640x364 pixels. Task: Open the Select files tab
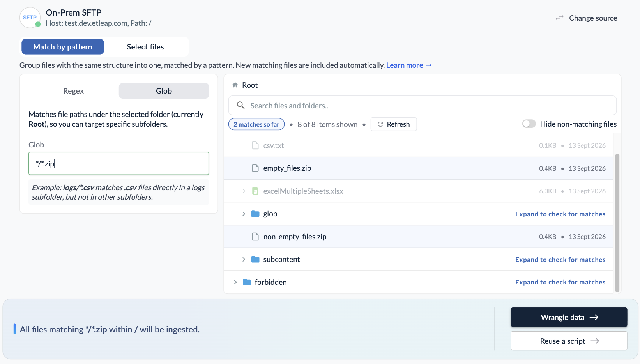point(145,47)
